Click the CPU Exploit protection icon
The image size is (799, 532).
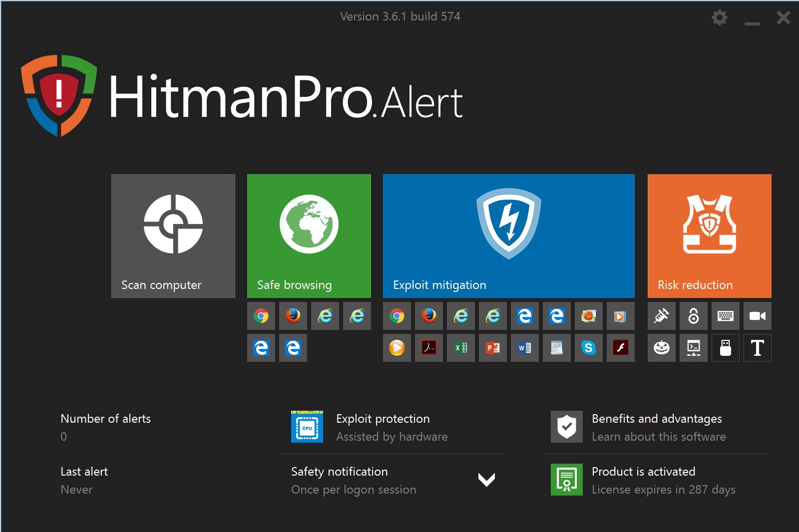(307, 427)
